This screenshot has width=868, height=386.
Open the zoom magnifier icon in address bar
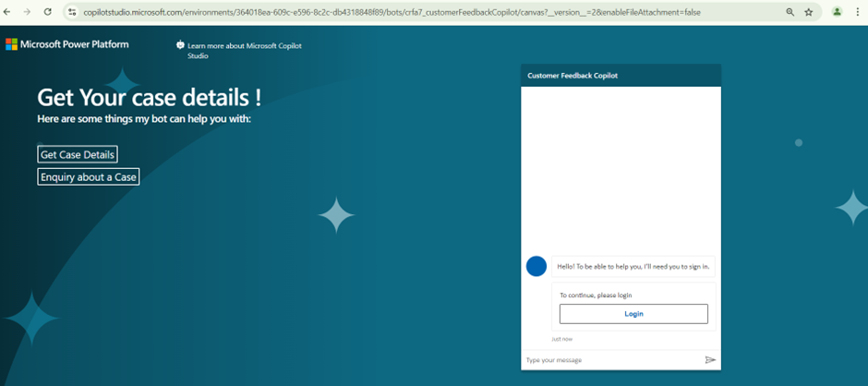(790, 12)
